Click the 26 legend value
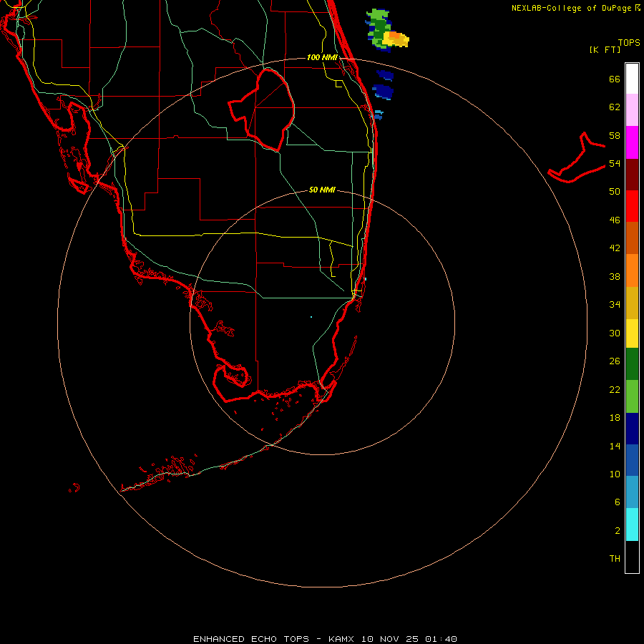This screenshot has height=644, width=644. point(615,361)
